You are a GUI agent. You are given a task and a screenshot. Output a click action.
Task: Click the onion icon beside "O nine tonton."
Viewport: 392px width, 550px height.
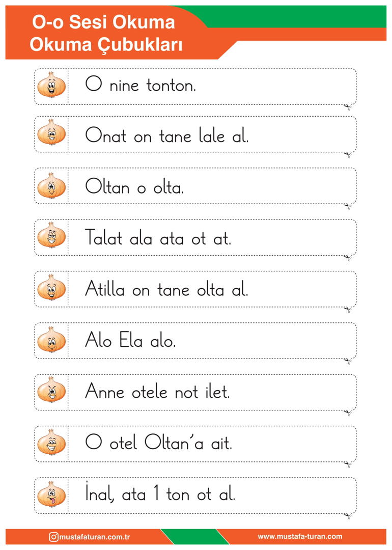tap(51, 85)
